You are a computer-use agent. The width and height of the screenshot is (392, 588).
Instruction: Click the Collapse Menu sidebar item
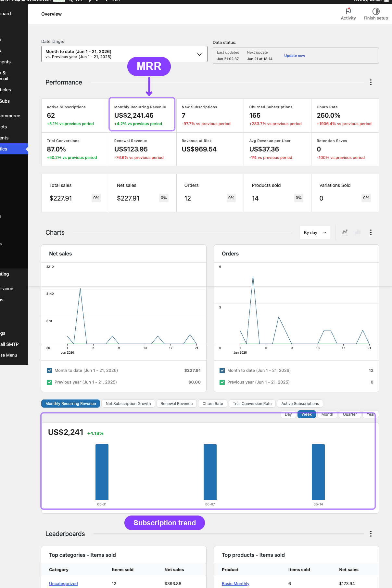(x=14, y=355)
